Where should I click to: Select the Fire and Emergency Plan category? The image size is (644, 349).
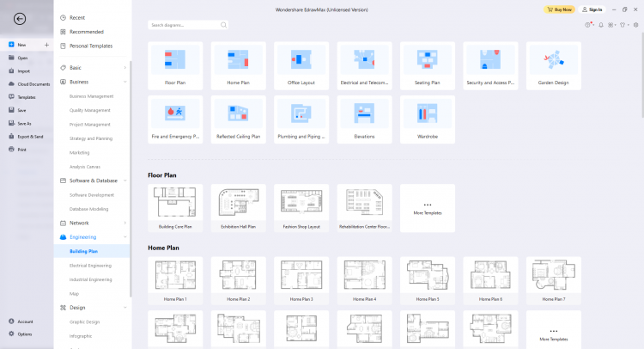click(x=176, y=119)
